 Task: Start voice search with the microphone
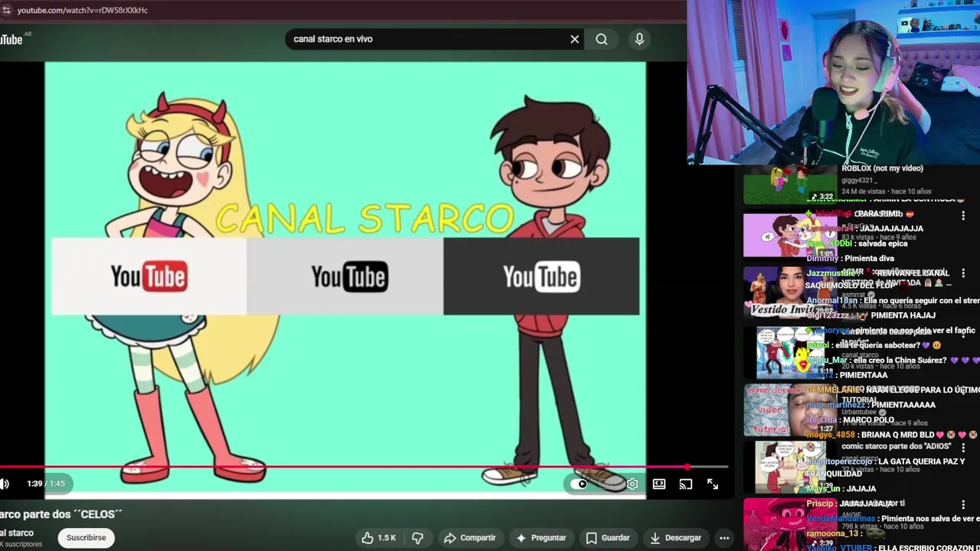tap(639, 39)
